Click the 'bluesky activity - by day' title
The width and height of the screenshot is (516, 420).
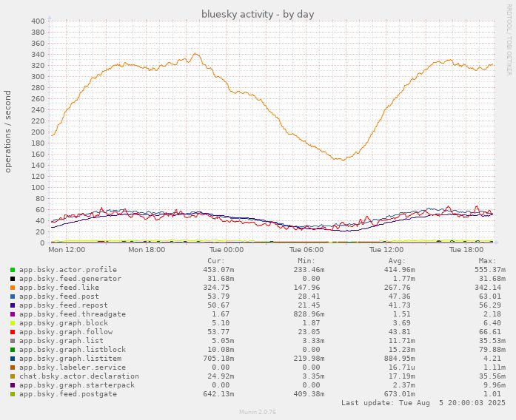point(258,14)
